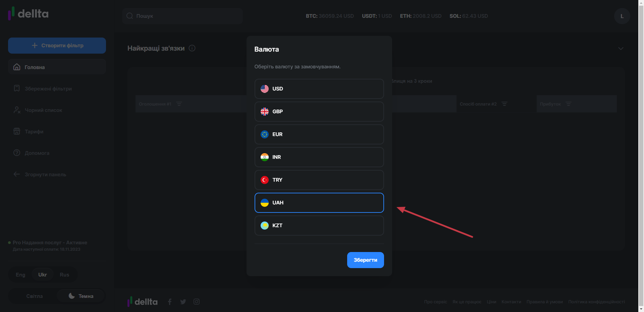Click filter icon next to Оголошення #1
Screen dimensions: 644x312
179,104
